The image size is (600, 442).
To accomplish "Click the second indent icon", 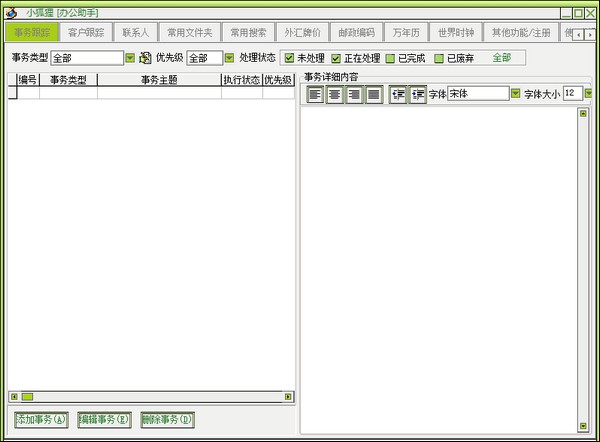I will pos(417,94).
